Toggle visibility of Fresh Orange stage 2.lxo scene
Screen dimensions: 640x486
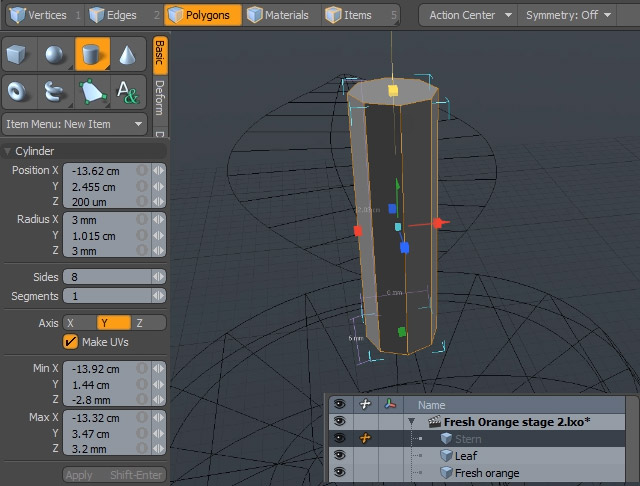(340, 421)
